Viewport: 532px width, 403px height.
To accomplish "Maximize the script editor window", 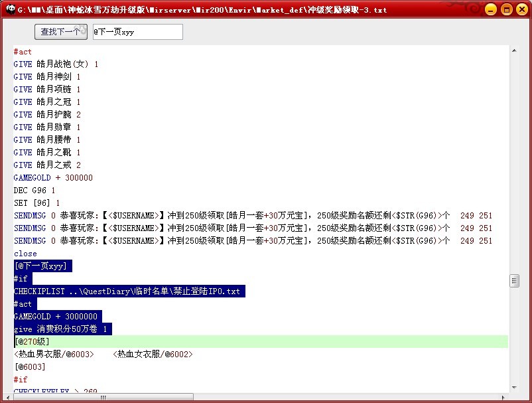I will pos(506,9).
